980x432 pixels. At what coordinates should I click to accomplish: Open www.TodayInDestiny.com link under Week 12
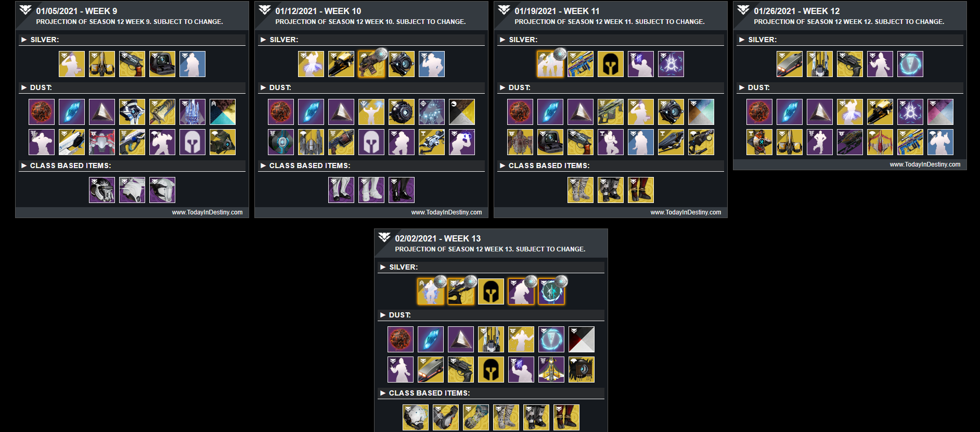925,164
